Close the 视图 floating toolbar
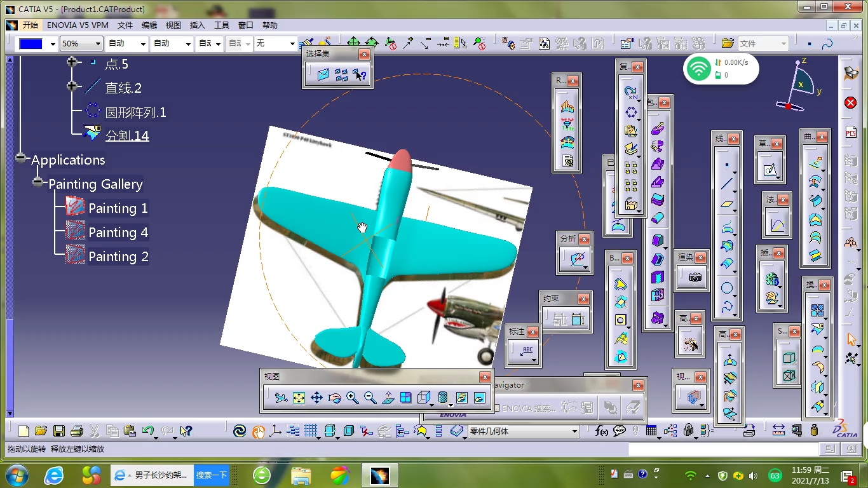 tap(485, 377)
